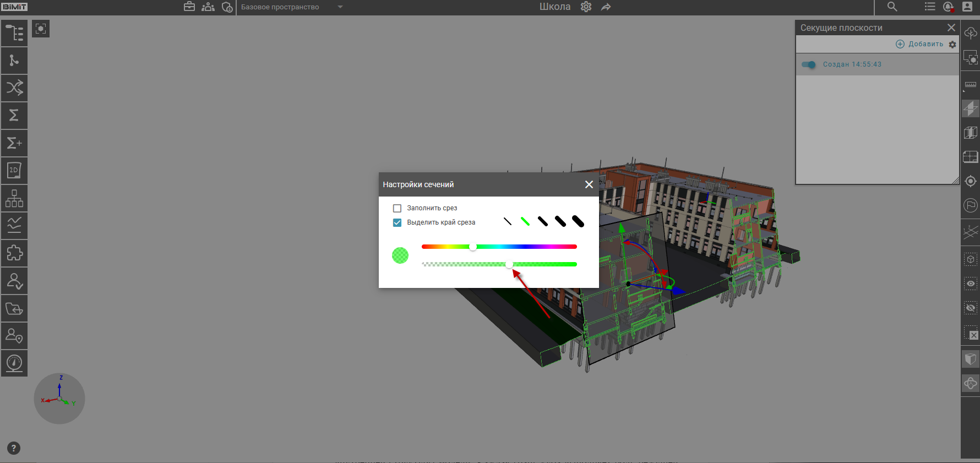980x463 pixels.
Task: Click the 'Добавить' button to add plane
Action: (919, 44)
